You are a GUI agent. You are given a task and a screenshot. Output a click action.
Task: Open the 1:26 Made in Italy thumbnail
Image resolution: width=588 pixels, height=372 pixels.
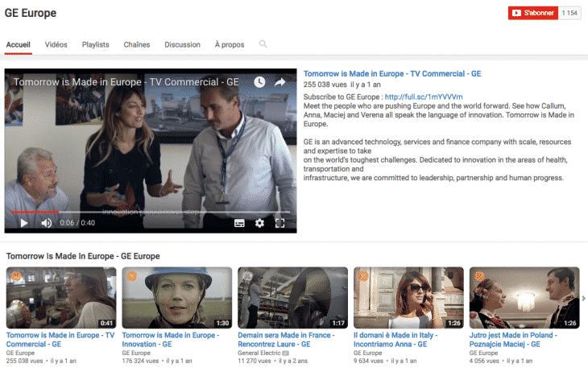tap(408, 298)
